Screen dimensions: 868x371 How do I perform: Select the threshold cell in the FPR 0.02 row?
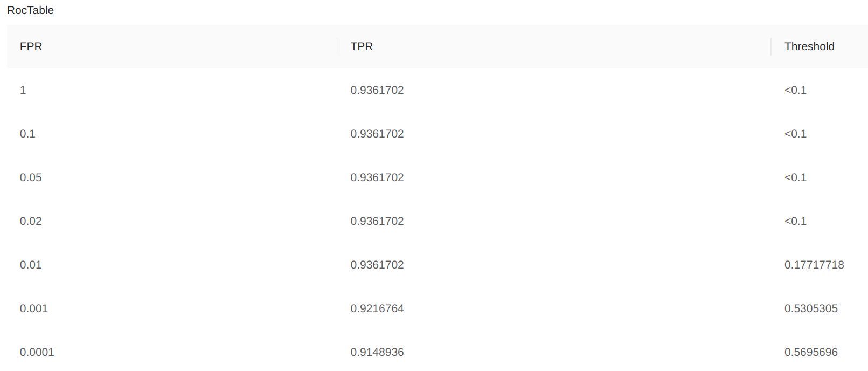795,221
